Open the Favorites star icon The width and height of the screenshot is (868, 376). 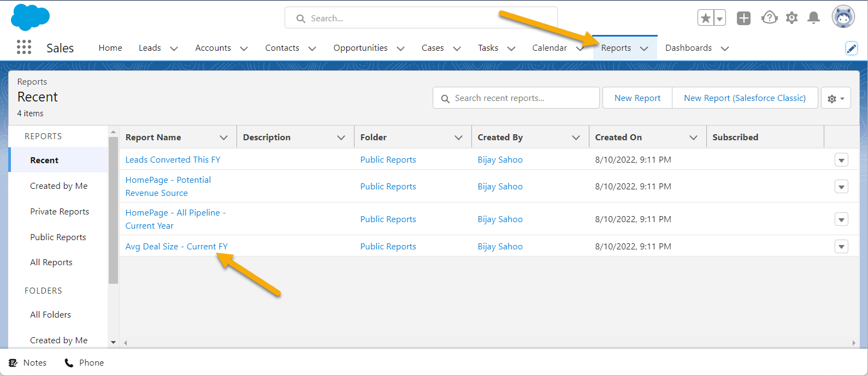coord(706,18)
